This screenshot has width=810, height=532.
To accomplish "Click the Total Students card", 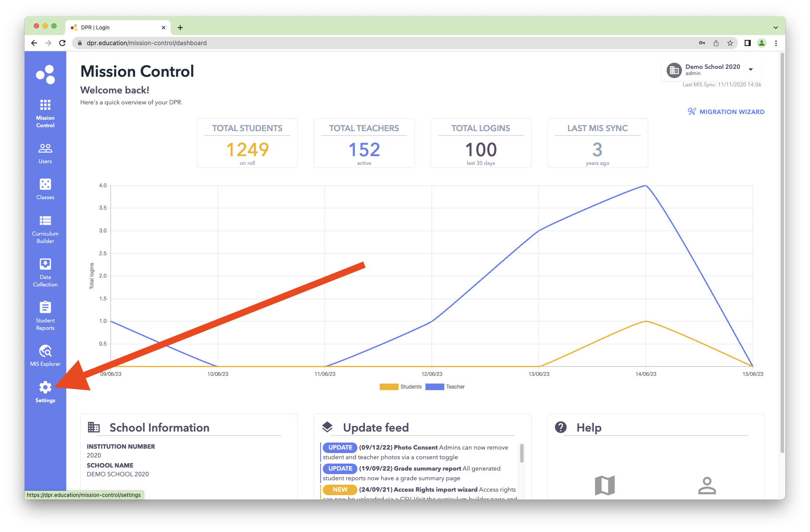I will point(247,143).
